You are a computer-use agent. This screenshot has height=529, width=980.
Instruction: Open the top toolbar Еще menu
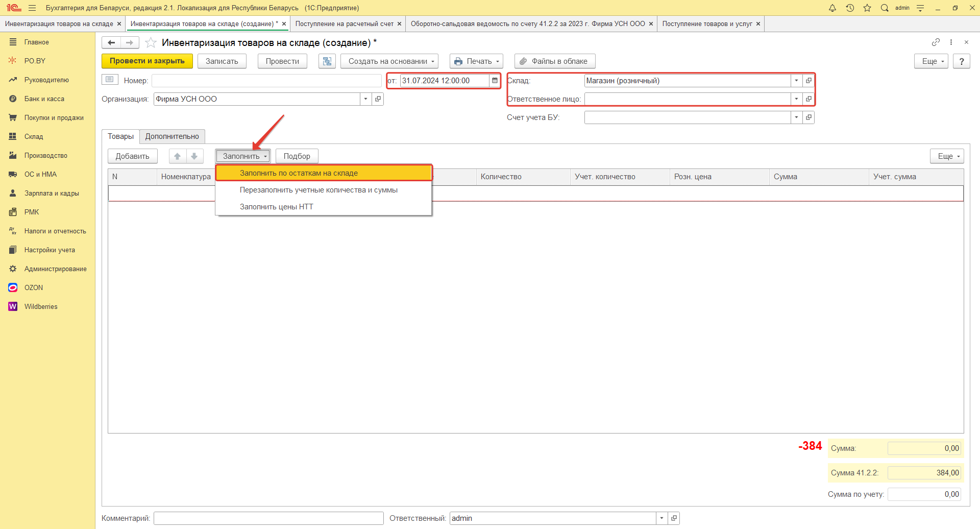[931, 61]
